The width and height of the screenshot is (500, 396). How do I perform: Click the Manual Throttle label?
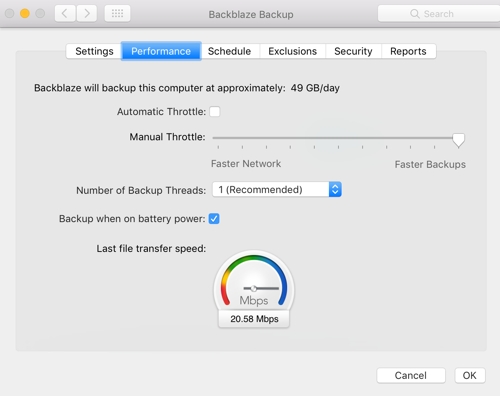[167, 137]
